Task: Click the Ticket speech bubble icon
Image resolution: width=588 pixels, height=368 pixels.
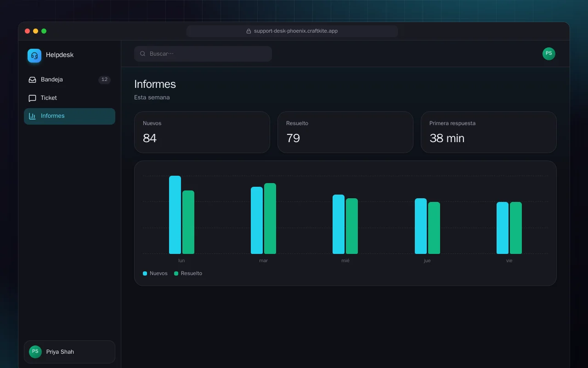Action: [x=32, y=98]
